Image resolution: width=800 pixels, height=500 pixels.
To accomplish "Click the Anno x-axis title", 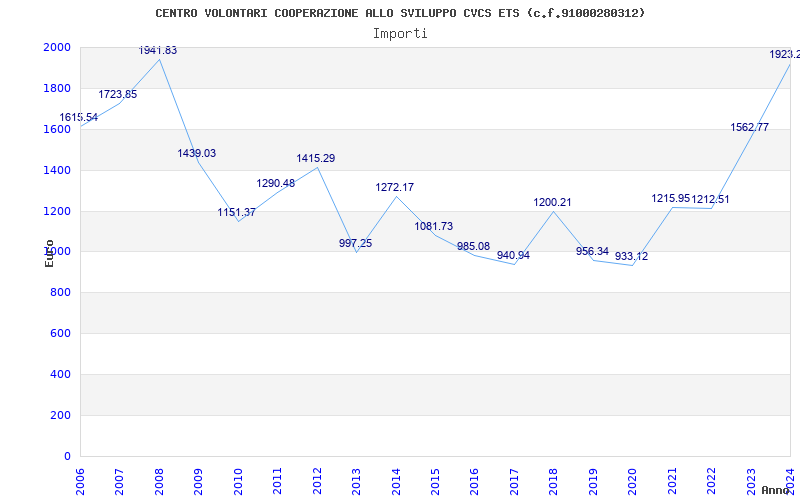I will pyautogui.click(x=778, y=490).
